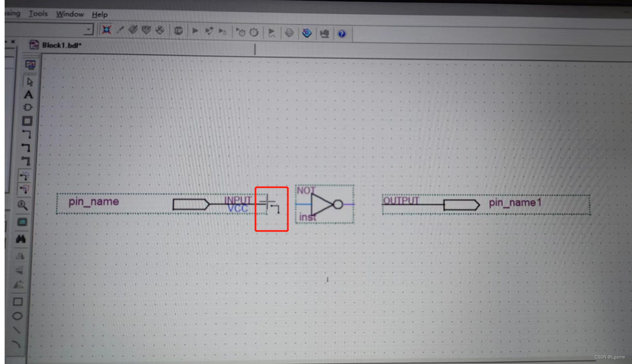This screenshot has width=632, height=364.
Task: Select the Orthogonal Bus tool
Action: tap(29, 148)
